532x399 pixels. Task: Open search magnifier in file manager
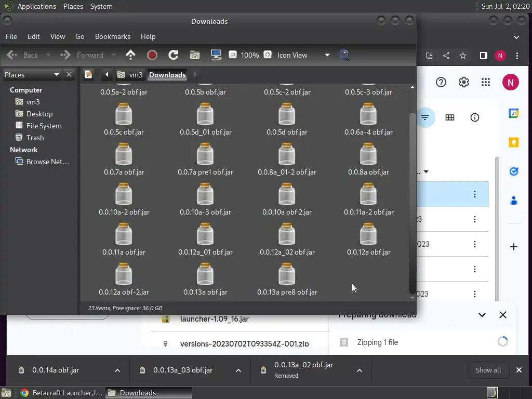[x=345, y=55]
